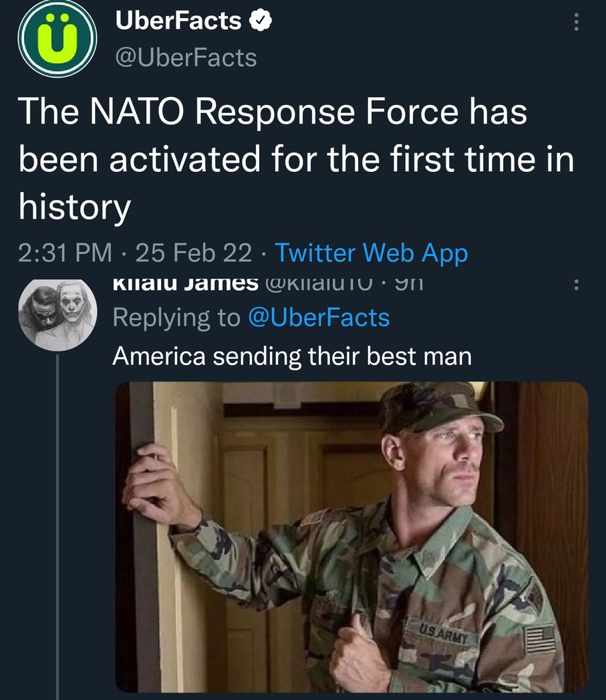Image resolution: width=606 pixels, height=700 pixels.
Task: Click the vertical thread line below the reply avatar
Action: pos(58,521)
